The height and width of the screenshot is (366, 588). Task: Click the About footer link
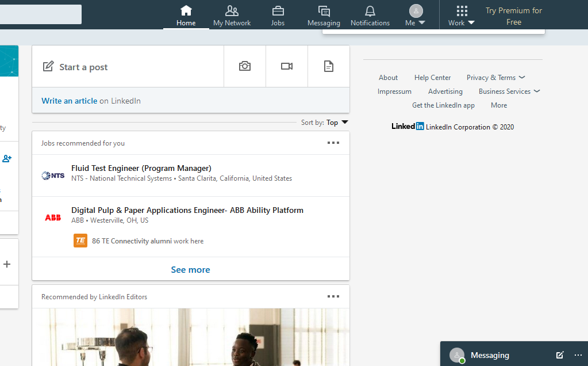[x=388, y=77]
